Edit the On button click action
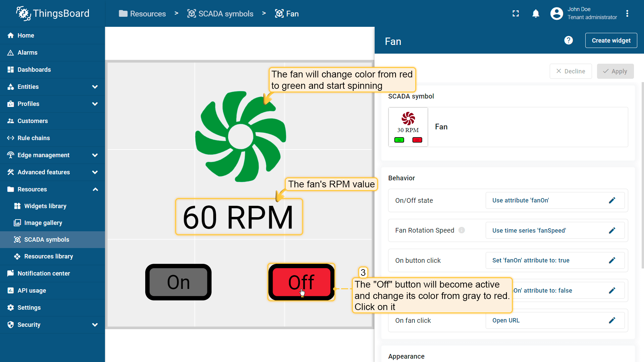Viewport: 644px width, 362px height. [612, 260]
